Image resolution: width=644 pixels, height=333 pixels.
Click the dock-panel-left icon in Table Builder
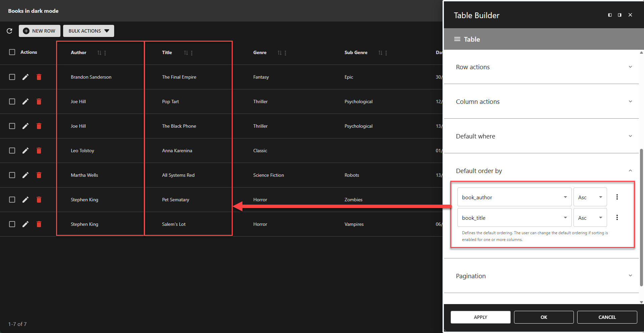(609, 15)
